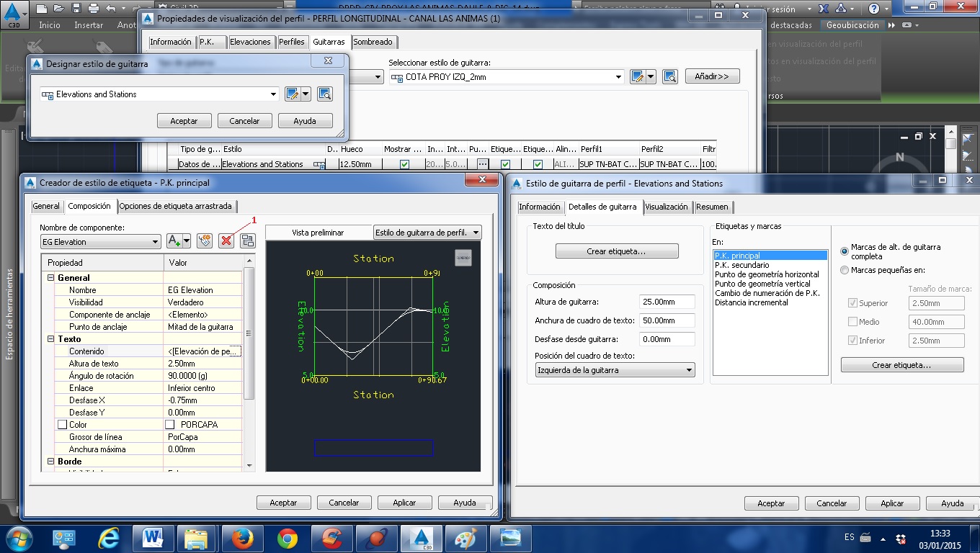Switch to the General tab in label composer

pos(46,206)
